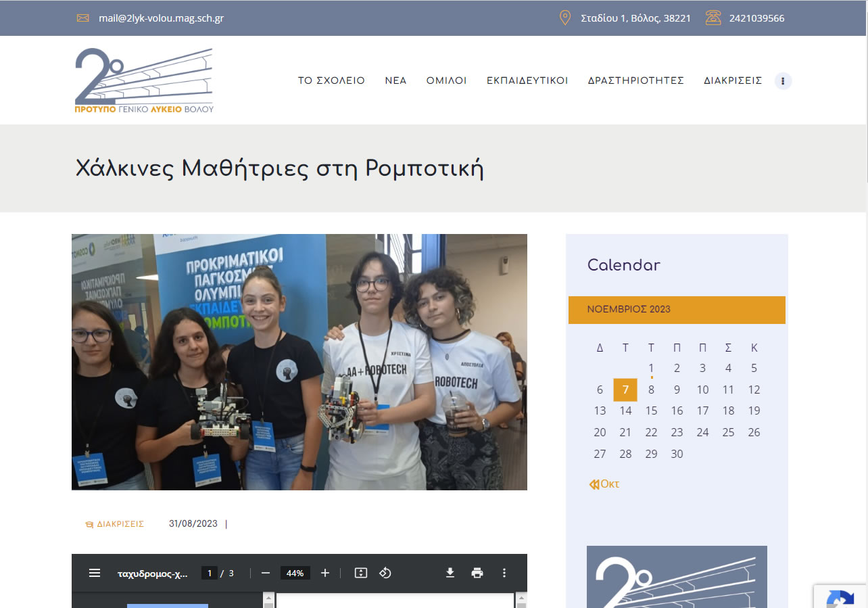Select highlighted day 7 in the calendar
Viewport: 868px width, 608px height.
(625, 390)
